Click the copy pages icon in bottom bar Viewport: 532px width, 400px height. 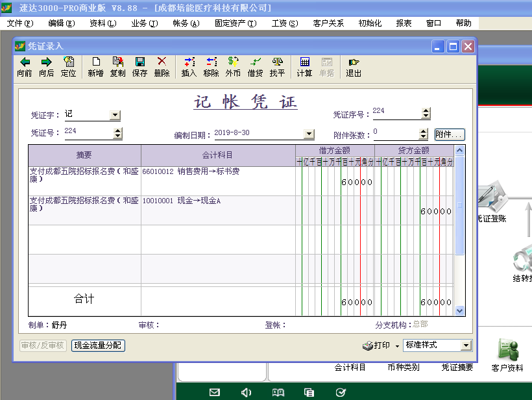tap(309, 392)
